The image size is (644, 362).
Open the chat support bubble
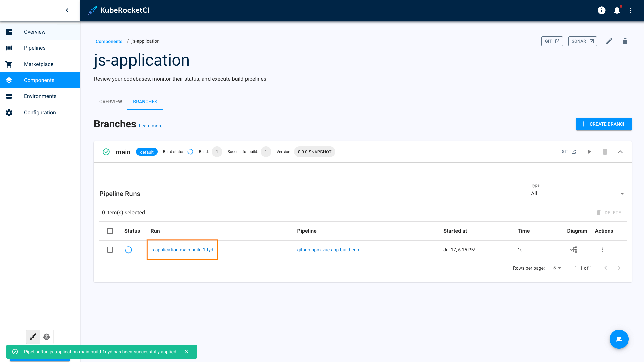pos(619,339)
